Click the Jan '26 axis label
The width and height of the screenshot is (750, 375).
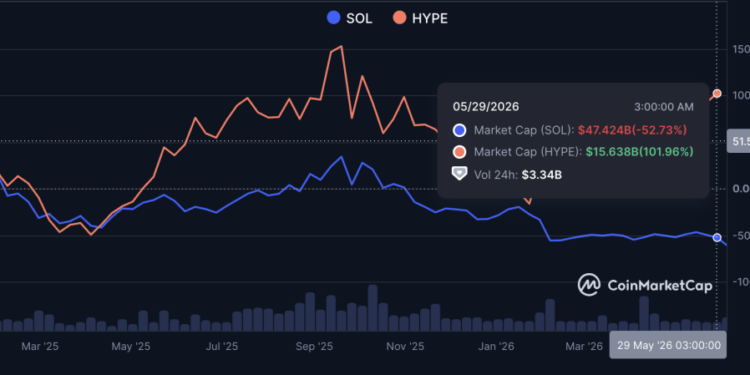tap(496, 346)
